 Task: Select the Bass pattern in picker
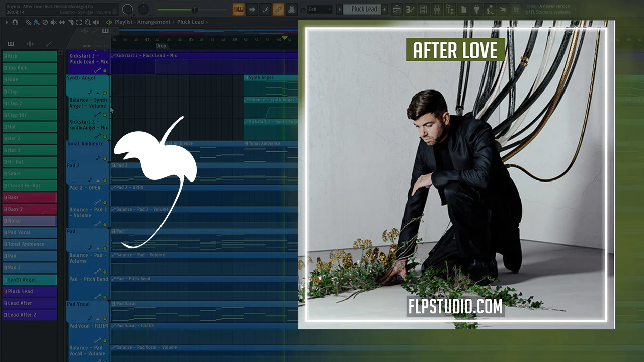click(x=30, y=197)
